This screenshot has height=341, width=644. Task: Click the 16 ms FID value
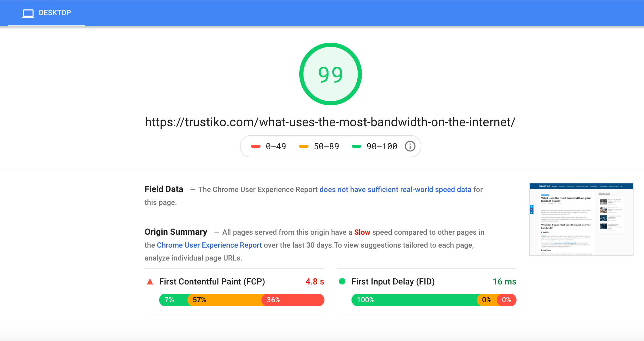(x=505, y=281)
